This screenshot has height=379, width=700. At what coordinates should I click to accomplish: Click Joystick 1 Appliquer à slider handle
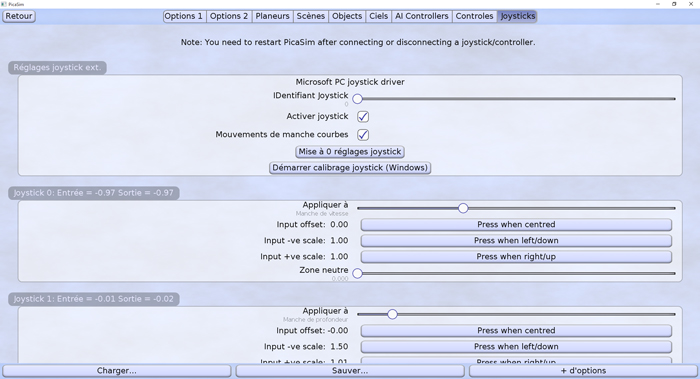click(392, 314)
